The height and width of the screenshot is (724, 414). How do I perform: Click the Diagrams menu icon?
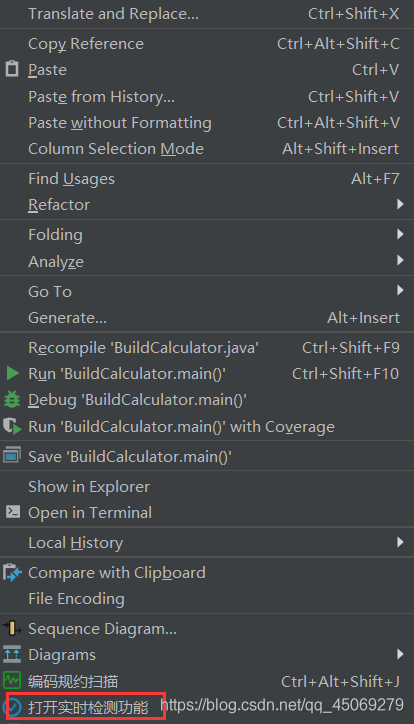(12, 654)
